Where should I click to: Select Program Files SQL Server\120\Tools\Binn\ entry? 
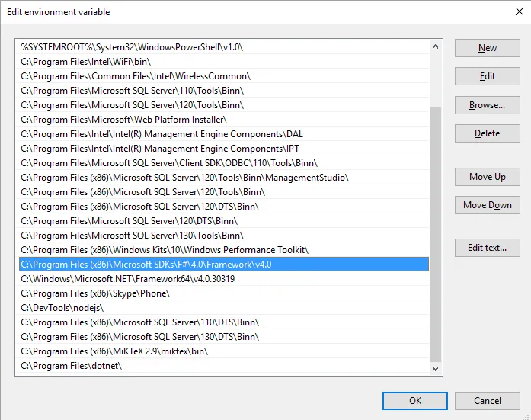coord(224,105)
